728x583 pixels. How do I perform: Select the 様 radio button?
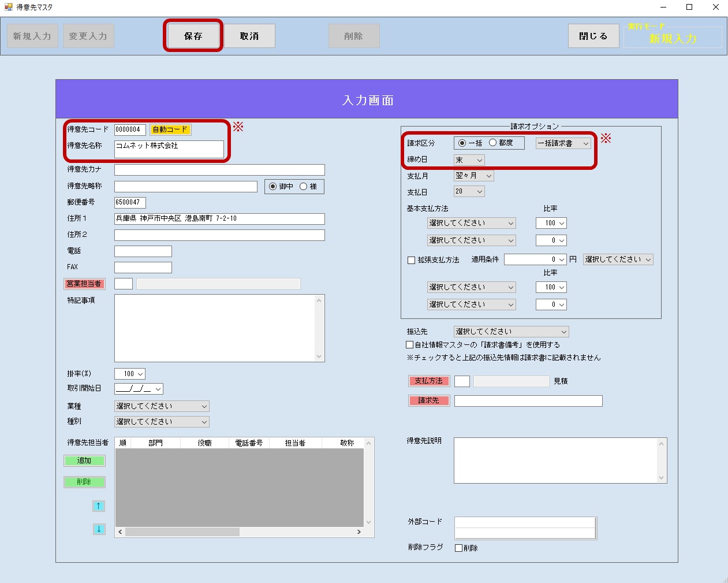coord(303,187)
